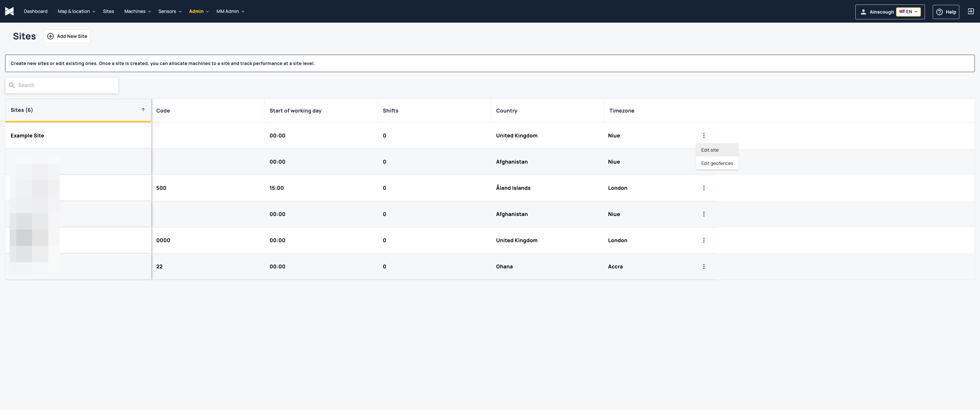Click the code cell 22
Image resolution: width=980 pixels, height=410 pixels.
click(160, 267)
